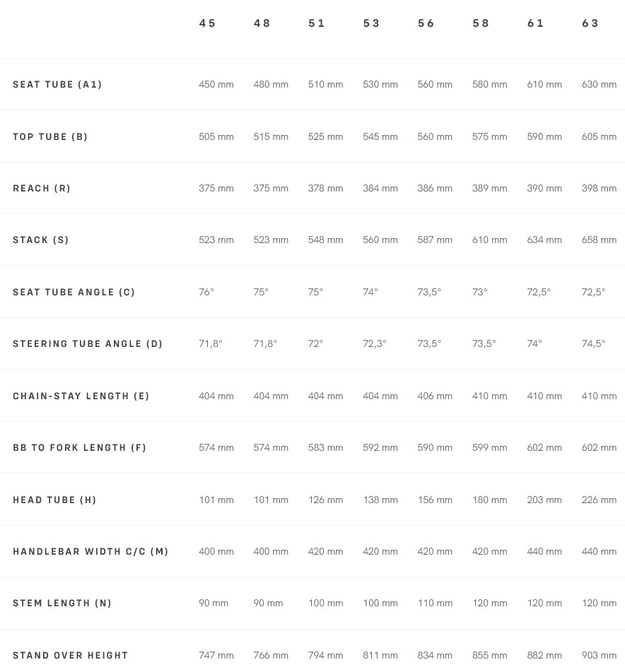Click the 226 mm head tube value
This screenshot has width=625, height=672.
599,500
